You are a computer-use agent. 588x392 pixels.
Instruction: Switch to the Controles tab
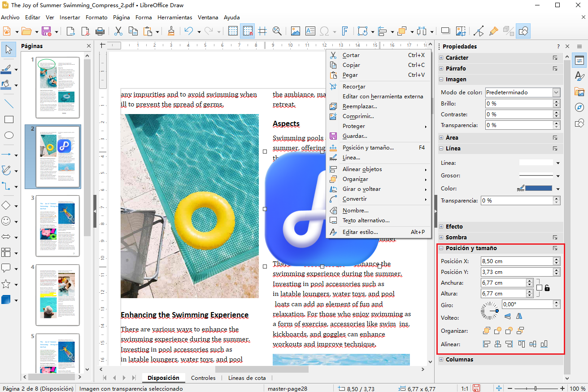(x=203, y=378)
